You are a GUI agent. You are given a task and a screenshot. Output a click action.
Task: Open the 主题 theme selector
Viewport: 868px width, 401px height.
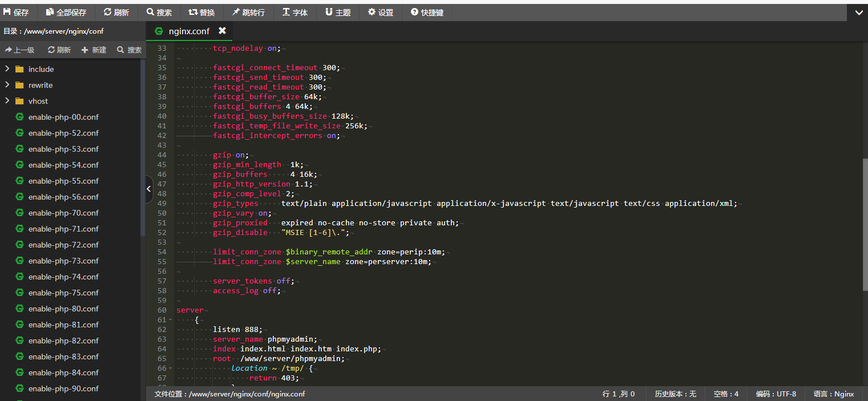coord(338,12)
